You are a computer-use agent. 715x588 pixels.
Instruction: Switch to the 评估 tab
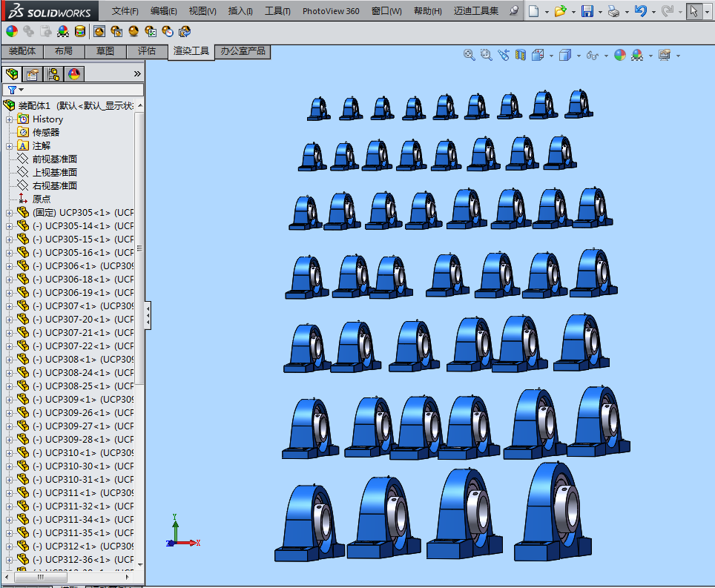click(147, 51)
